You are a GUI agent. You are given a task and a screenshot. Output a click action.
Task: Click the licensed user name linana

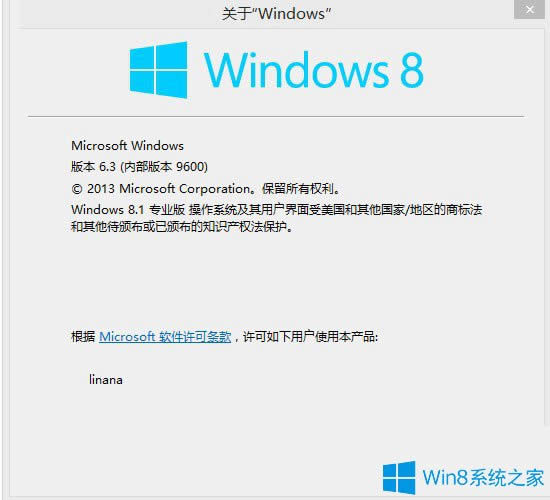tap(106, 380)
